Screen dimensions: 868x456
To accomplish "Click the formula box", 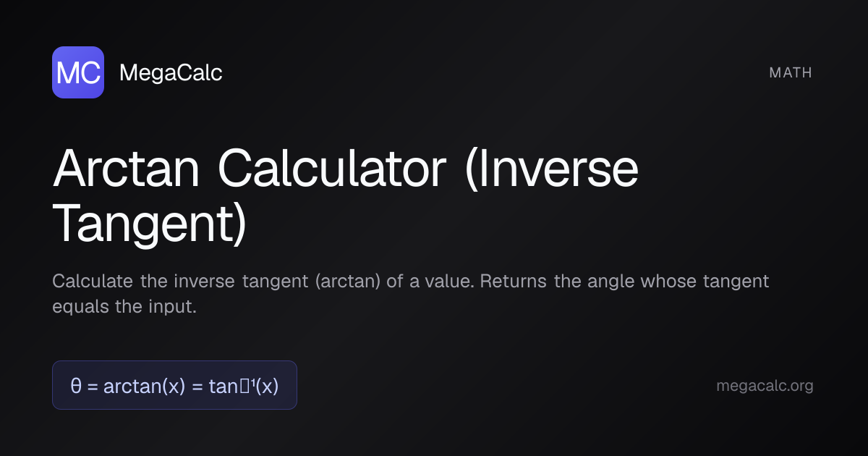I will click(174, 385).
